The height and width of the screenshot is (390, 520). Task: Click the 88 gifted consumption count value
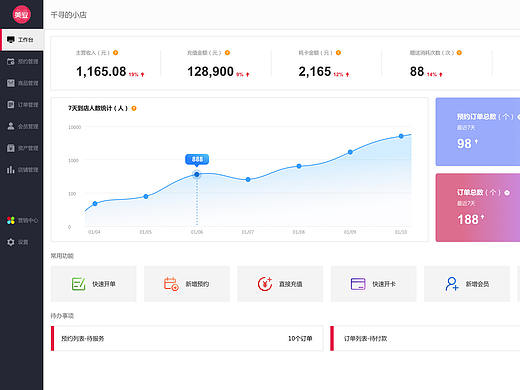click(417, 71)
